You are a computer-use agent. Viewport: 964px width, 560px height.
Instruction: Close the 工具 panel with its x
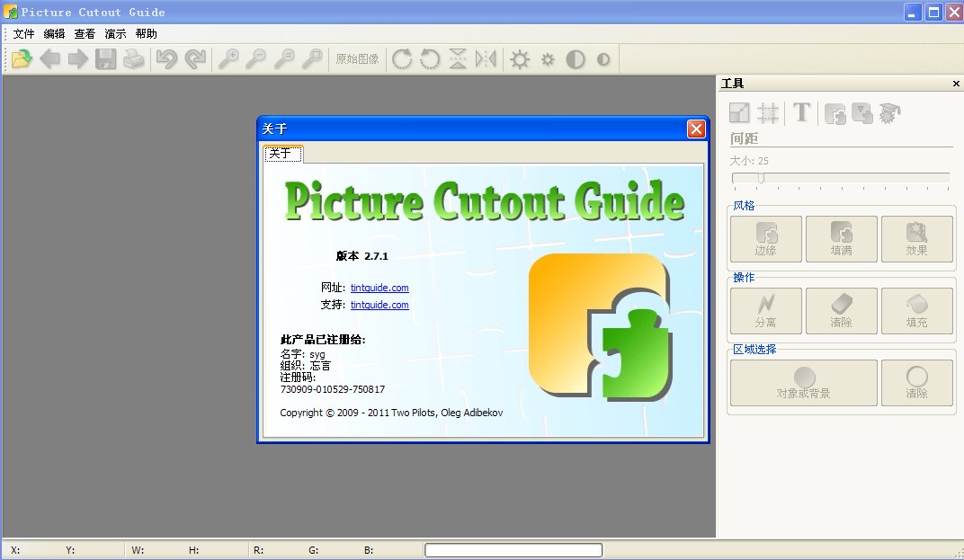pos(956,84)
